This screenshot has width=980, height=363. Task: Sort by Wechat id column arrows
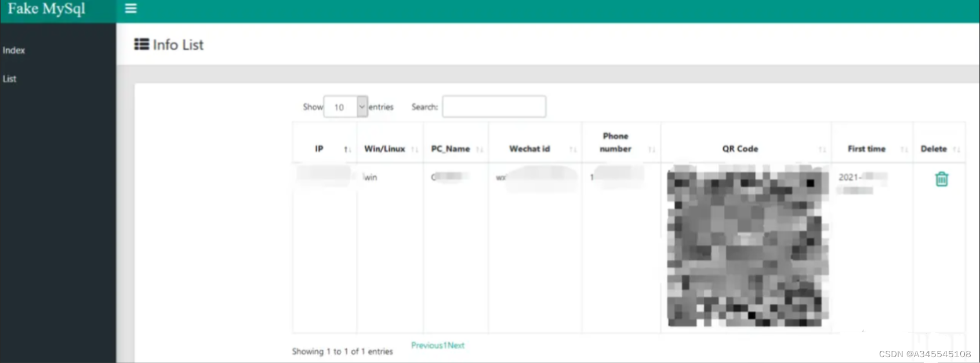click(x=573, y=150)
